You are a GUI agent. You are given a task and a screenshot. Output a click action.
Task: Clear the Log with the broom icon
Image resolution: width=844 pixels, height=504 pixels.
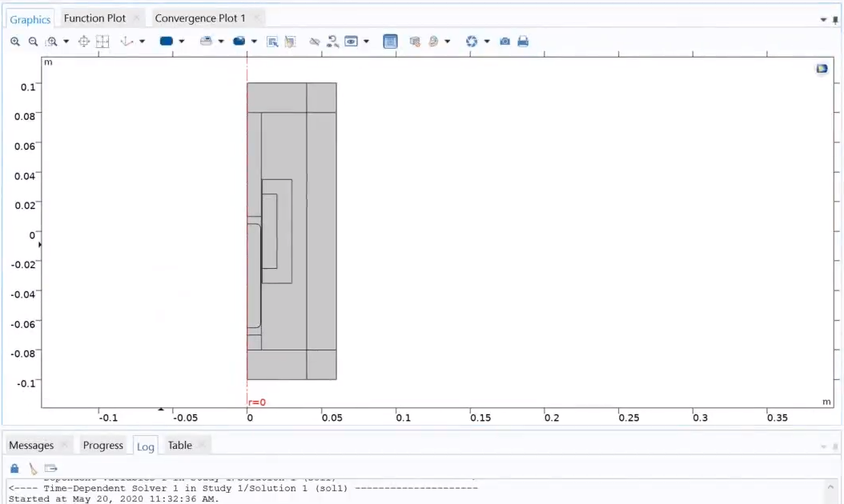(32, 468)
